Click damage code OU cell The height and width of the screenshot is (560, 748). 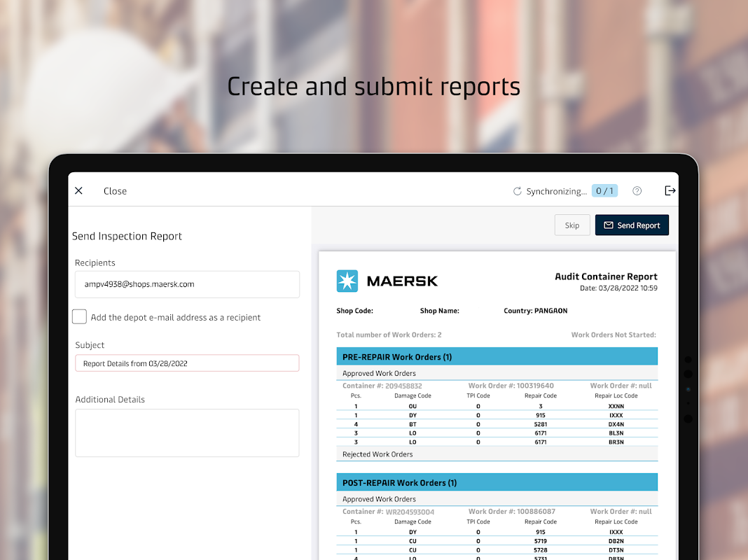coord(413,407)
